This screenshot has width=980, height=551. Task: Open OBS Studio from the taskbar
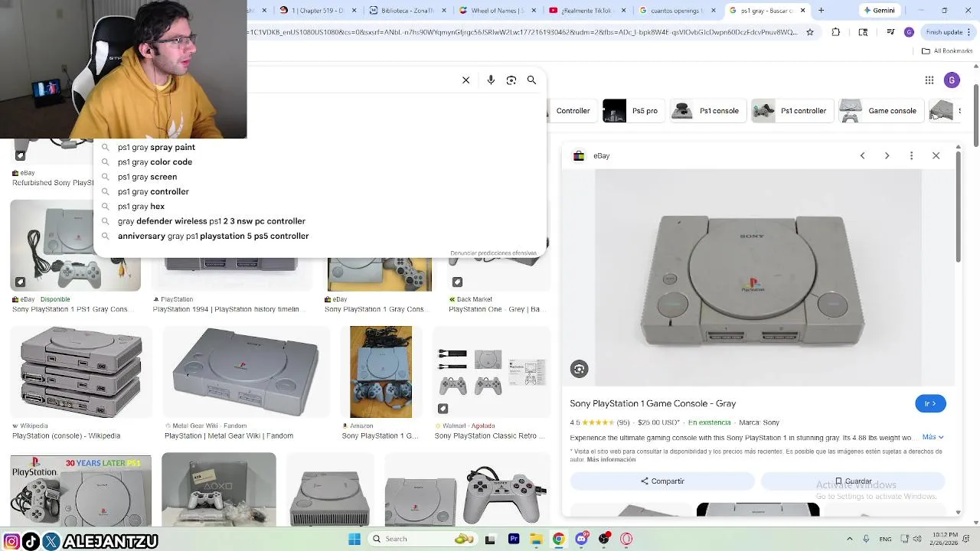click(x=604, y=539)
